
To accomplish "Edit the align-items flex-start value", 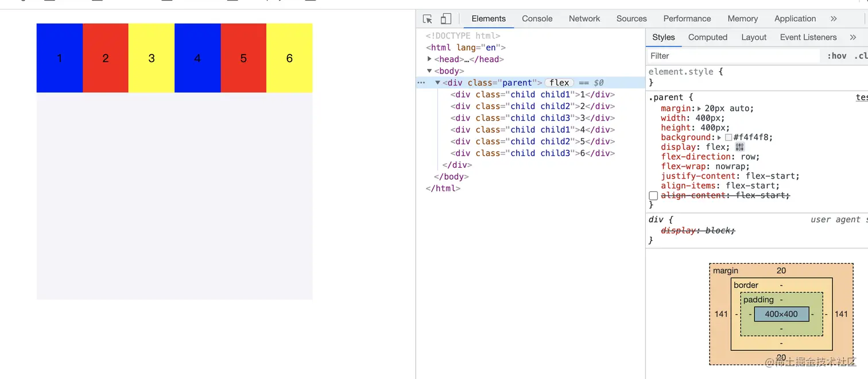I will (750, 186).
